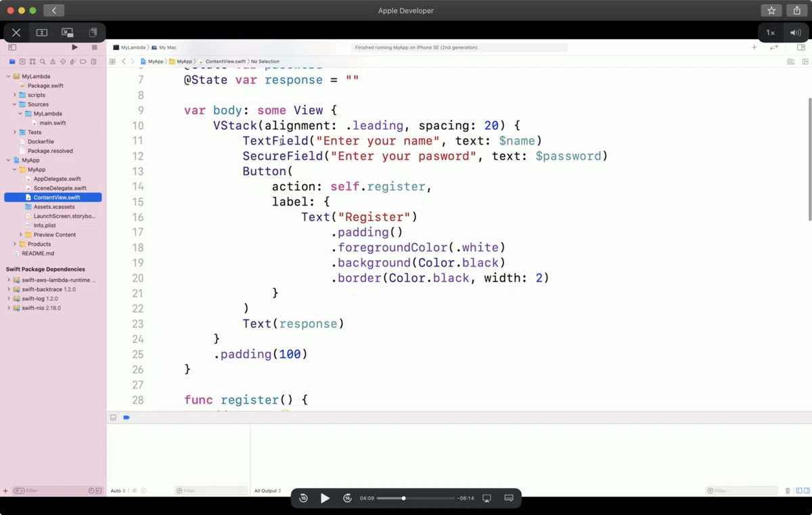Image resolution: width=812 pixels, height=515 pixels.
Task: Open README.md
Action: (x=37, y=253)
